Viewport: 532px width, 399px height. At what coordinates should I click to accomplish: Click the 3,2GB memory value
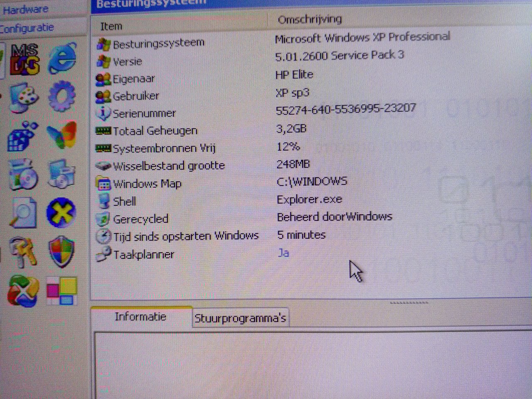291,128
